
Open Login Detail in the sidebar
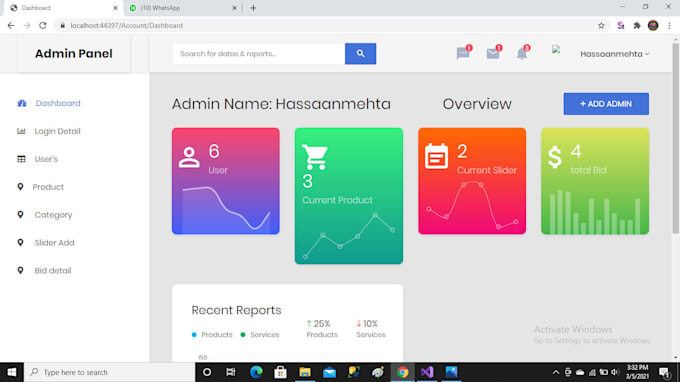point(57,131)
